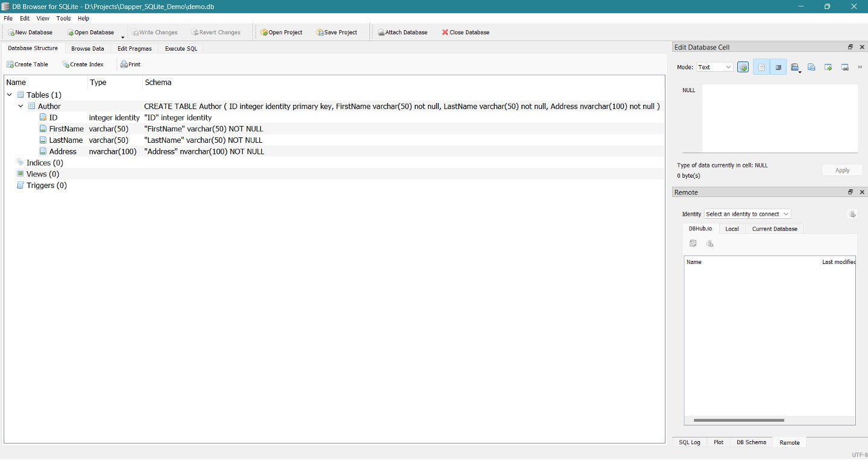
Task: Open the Tools menu
Action: coord(64,18)
